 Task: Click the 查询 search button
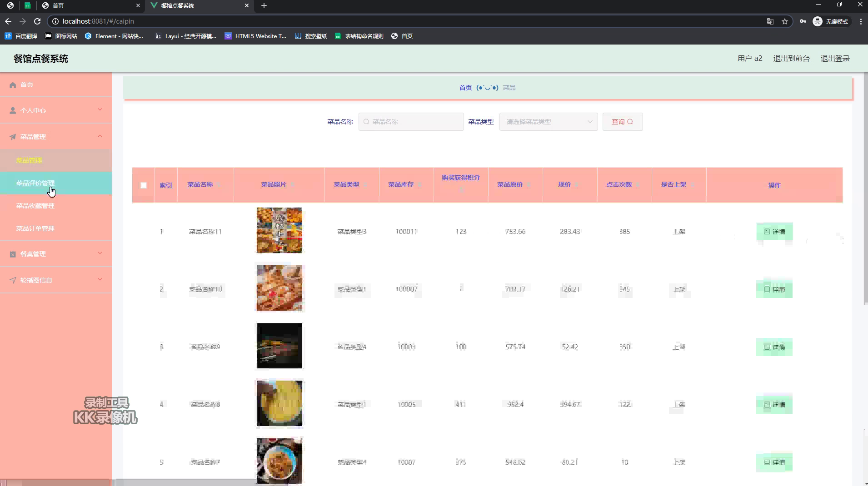tap(623, 122)
